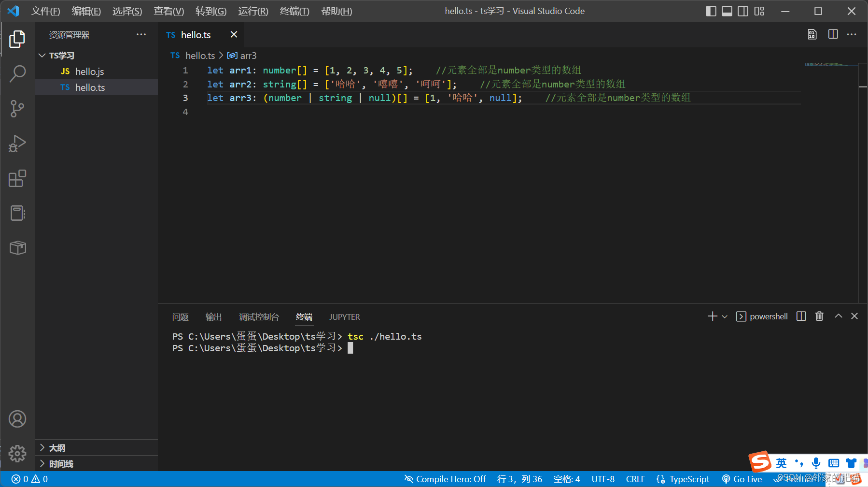Open the Explorer view in activity bar
Image resolution: width=868 pixels, height=487 pixels.
pyautogui.click(x=17, y=39)
